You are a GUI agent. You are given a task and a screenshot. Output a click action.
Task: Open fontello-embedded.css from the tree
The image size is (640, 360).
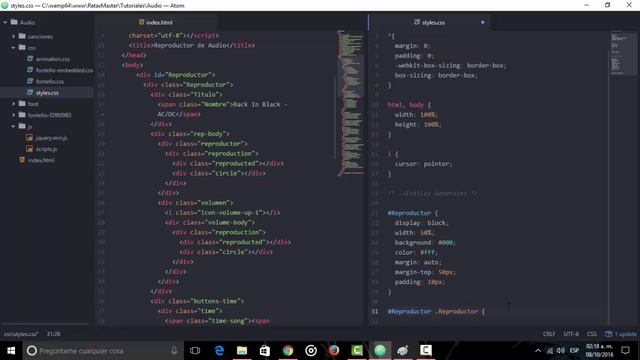[64, 70]
